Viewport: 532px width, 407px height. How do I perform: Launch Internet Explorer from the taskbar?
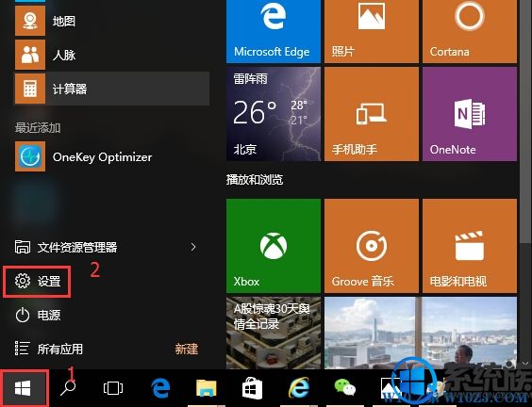[x=299, y=387]
